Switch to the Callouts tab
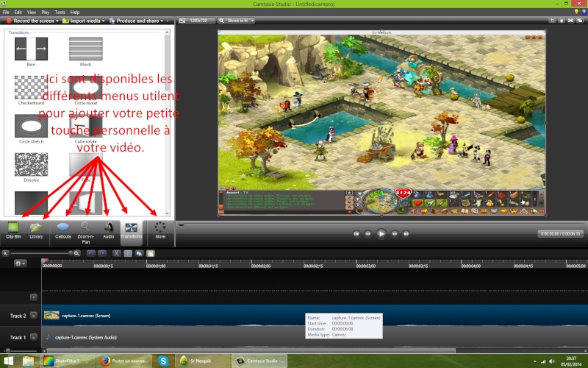Image resolution: width=588 pixels, height=368 pixels. (63, 231)
